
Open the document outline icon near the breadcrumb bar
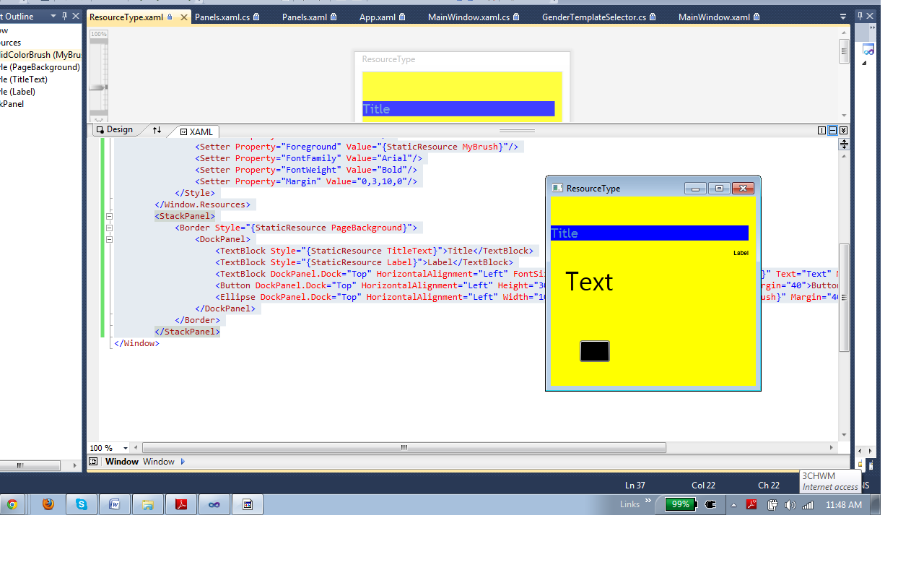coord(93,461)
